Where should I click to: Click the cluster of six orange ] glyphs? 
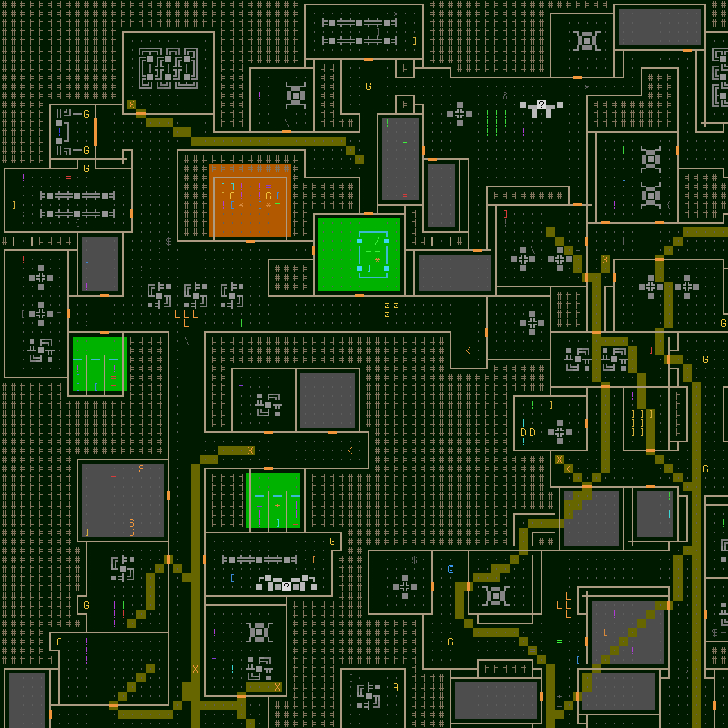click(x=642, y=423)
